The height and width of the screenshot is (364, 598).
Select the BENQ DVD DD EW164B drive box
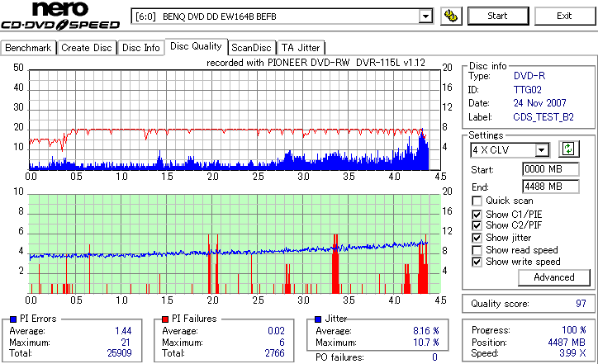point(282,17)
